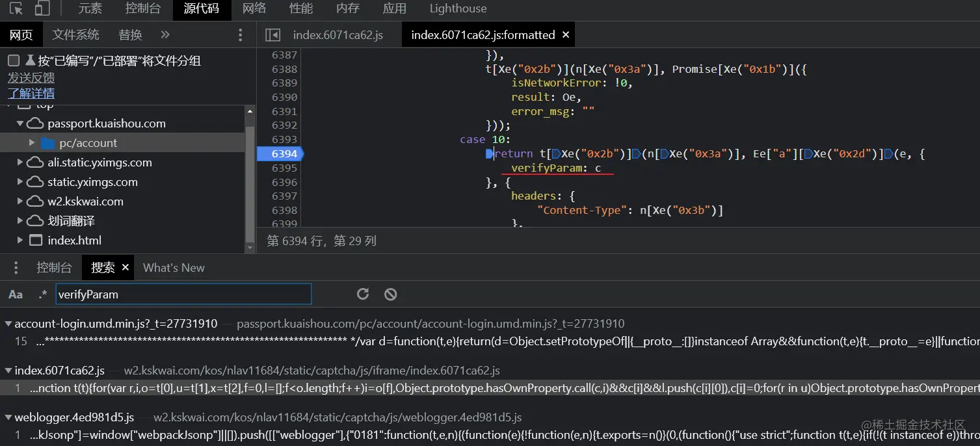
Task: Open the 元素 panel tab
Action: (90, 8)
